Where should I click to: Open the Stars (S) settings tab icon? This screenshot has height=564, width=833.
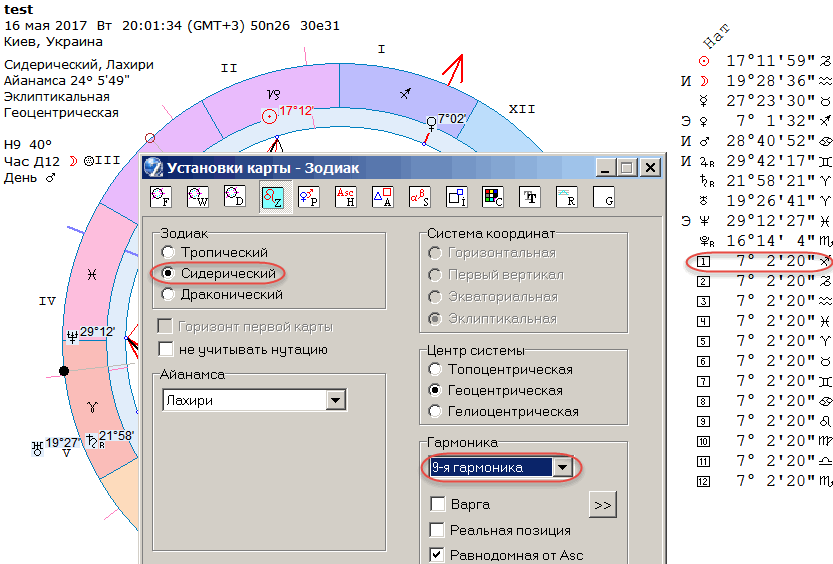coord(420,197)
